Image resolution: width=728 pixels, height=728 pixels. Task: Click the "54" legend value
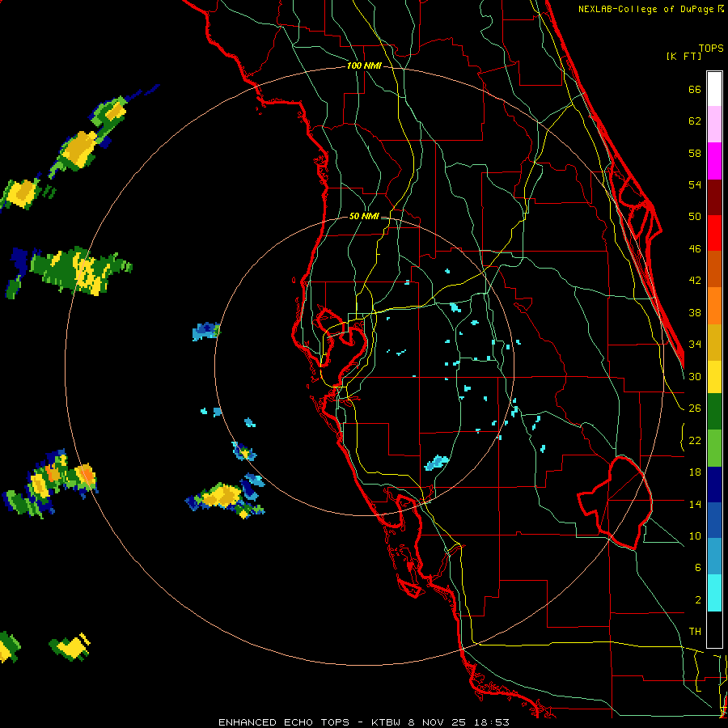[695, 184]
